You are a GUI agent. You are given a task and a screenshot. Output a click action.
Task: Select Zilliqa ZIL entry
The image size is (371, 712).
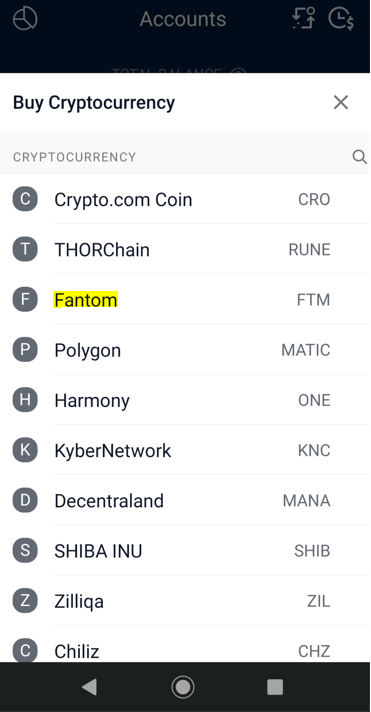pyautogui.click(x=185, y=601)
